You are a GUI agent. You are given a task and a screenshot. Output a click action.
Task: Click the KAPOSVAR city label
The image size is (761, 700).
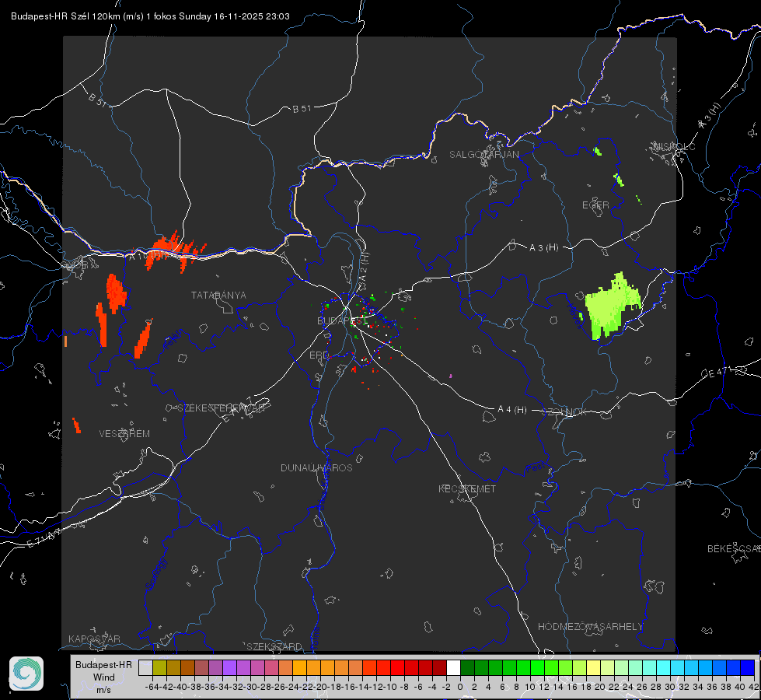94,639
